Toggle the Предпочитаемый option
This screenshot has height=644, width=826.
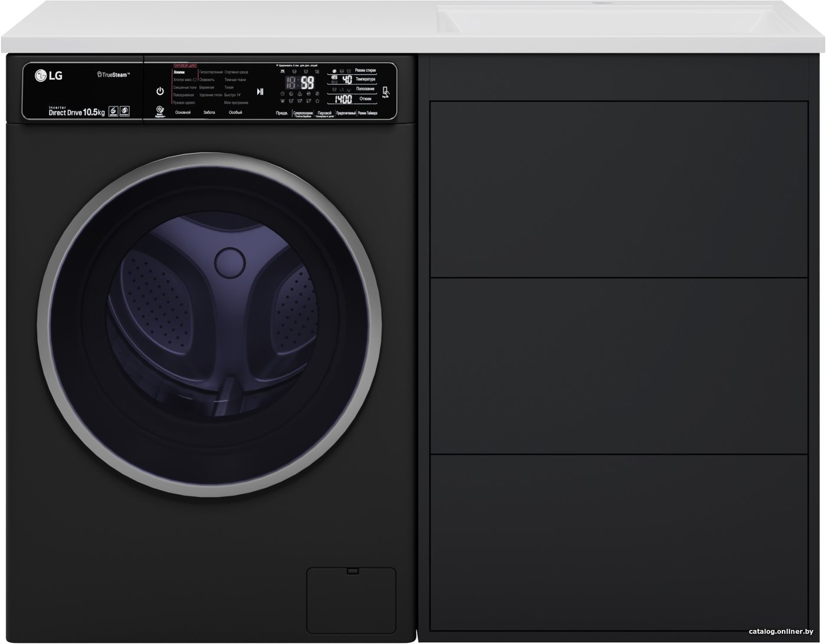346,113
